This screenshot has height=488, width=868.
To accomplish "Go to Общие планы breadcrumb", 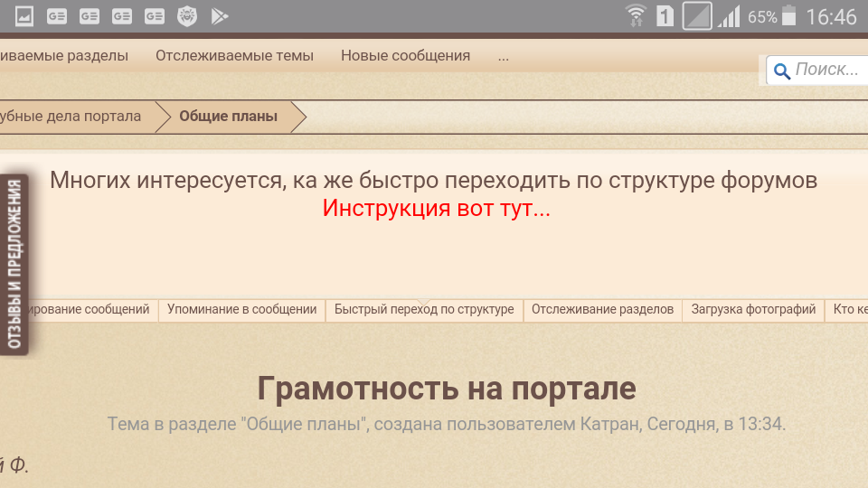I will (x=228, y=117).
